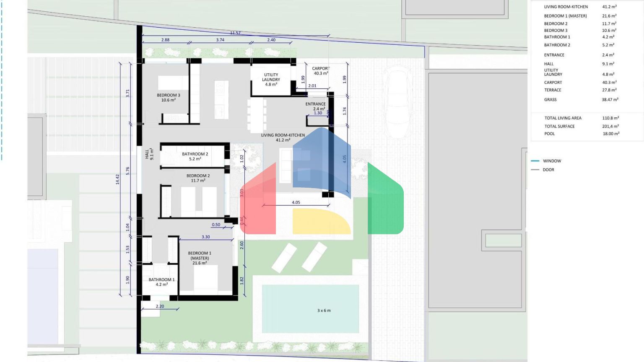Click the Bedroom 3 room label
Viewport: 644px width, 362px height.
169,98
